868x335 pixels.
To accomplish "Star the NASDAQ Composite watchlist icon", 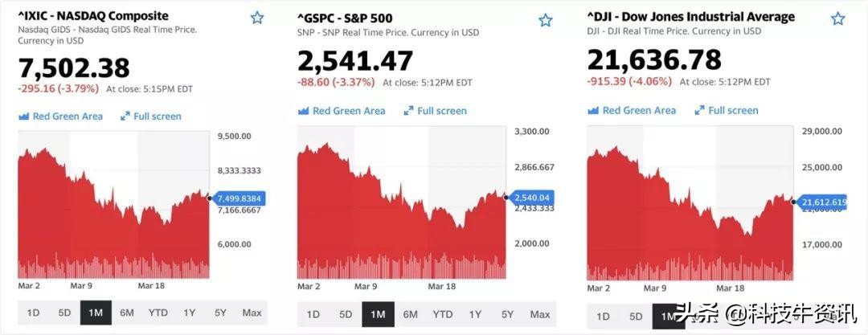I will tap(257, 18).
